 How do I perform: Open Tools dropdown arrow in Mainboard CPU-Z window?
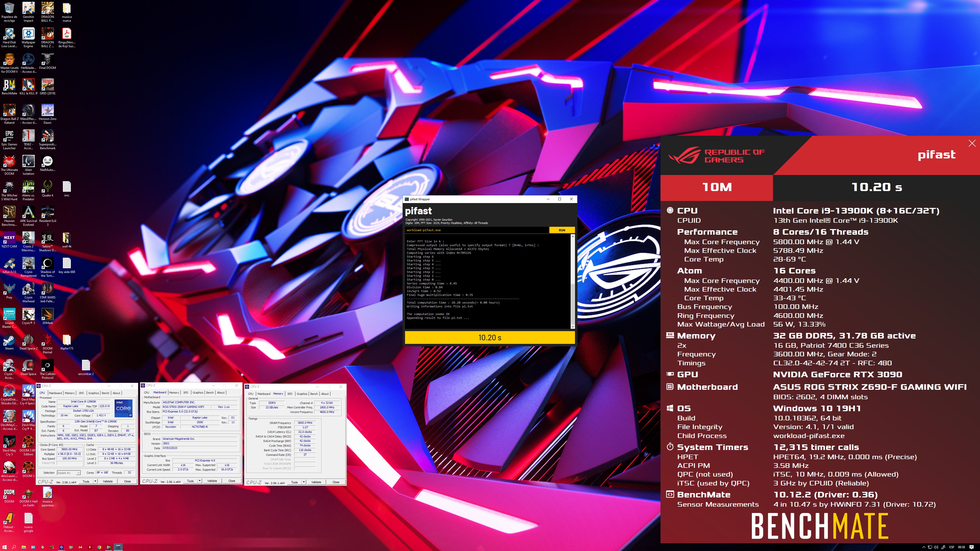(x=199, y=481)
